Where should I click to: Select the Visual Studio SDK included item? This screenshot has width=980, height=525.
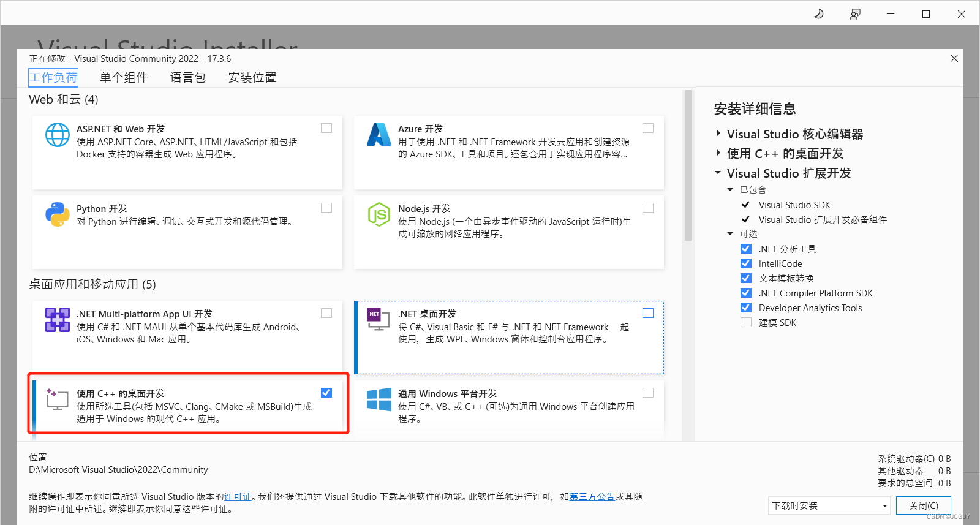794,205
